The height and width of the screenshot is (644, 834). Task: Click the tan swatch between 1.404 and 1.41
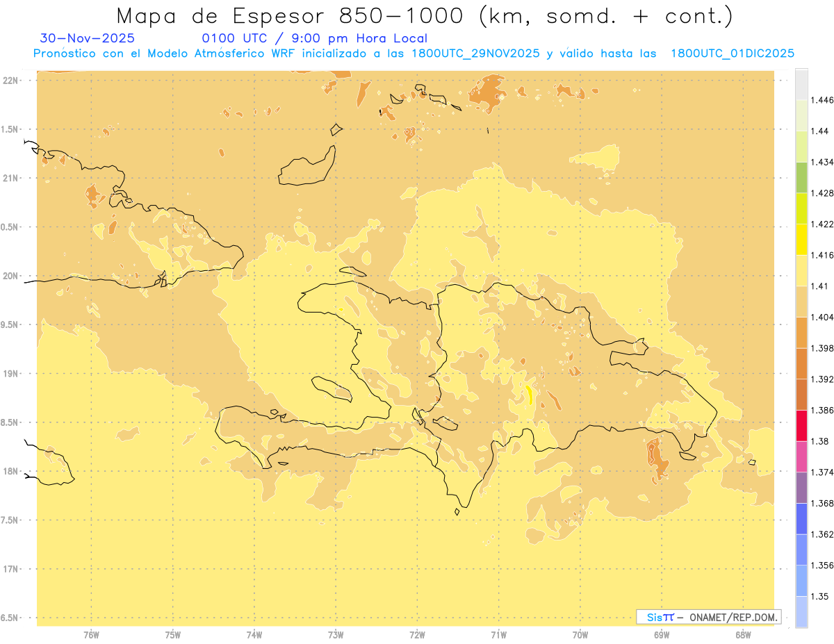coord(801,302)
